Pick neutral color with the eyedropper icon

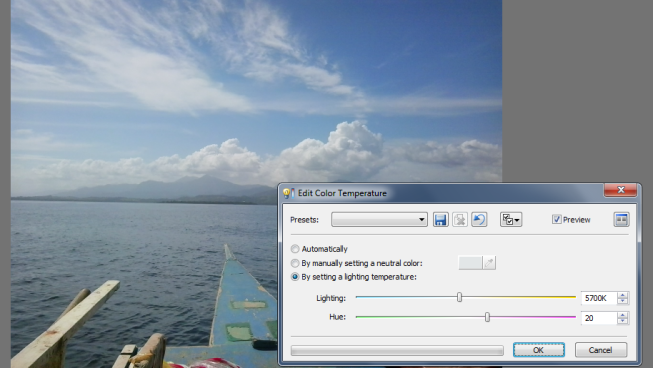click(489, 263)
